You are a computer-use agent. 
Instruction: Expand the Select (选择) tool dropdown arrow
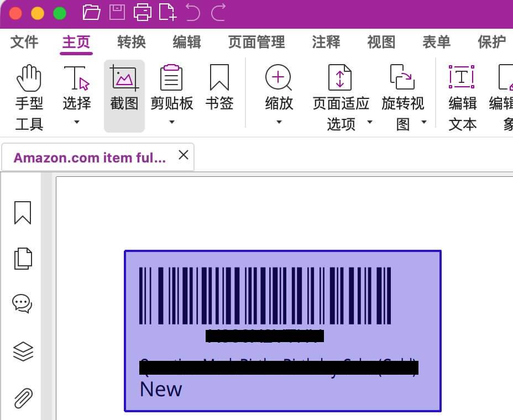[x=76, y=122]
